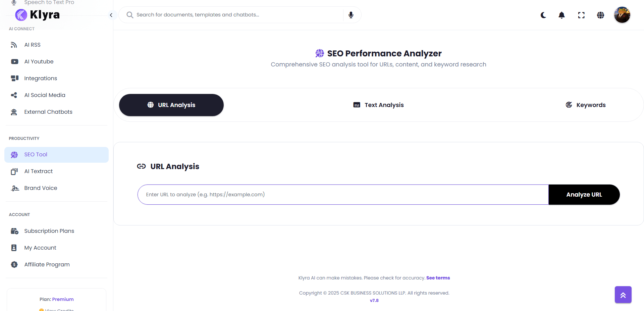Toggle fullscreen view

click(x=581, y=15)
